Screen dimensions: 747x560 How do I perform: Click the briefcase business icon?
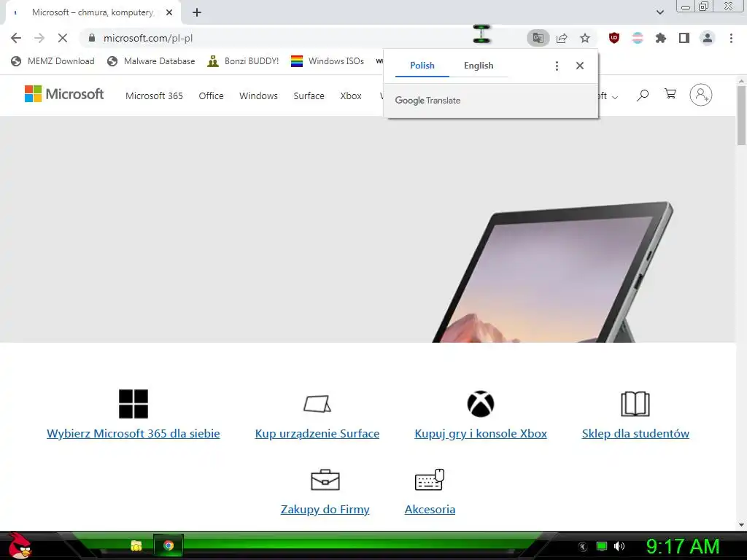pos(325,480)
